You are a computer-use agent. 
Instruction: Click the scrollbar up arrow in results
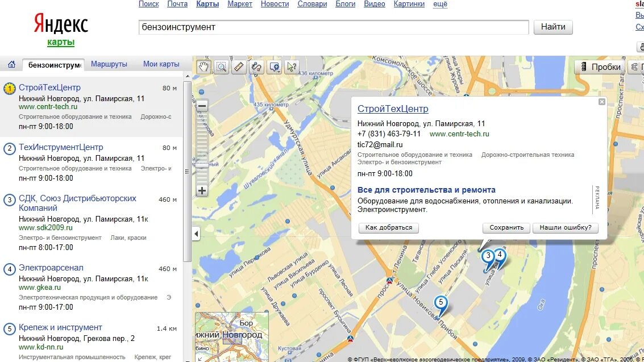[187, 76]
